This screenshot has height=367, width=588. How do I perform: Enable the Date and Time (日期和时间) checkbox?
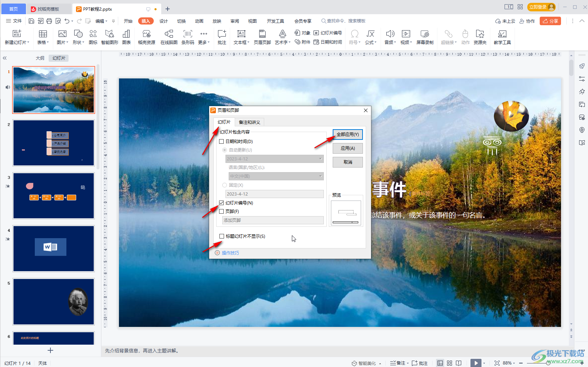click(x=222, y=141)
